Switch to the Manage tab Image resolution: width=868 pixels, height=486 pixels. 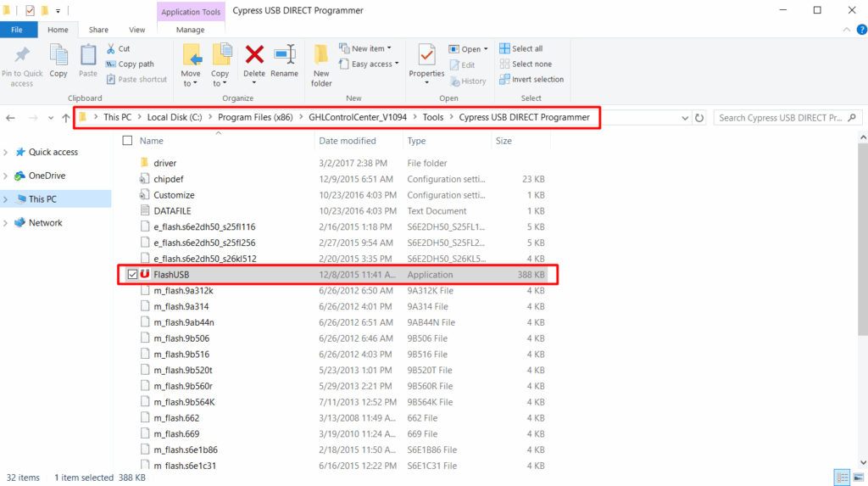tap(191, 30)
